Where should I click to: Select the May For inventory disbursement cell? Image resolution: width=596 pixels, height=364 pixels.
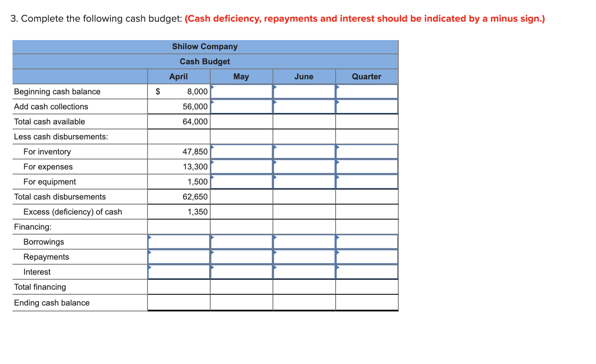click(242, 151)
